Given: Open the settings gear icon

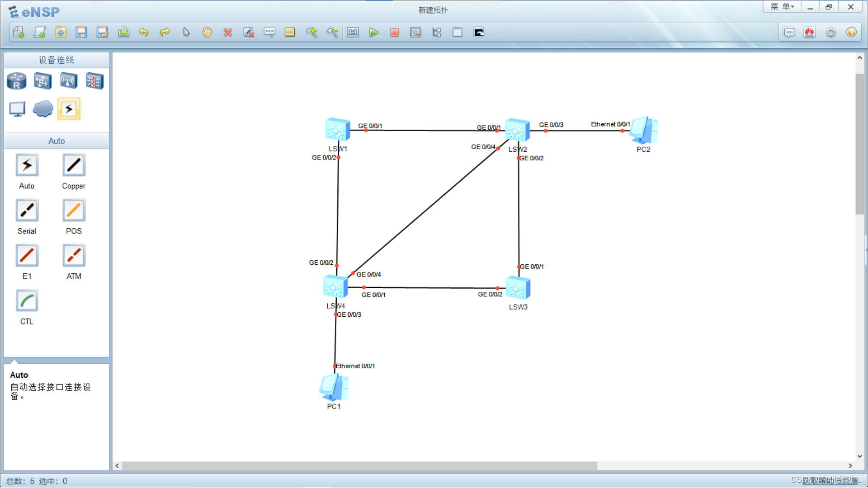Looking at the screenshot, I should [x=830, y=32].
